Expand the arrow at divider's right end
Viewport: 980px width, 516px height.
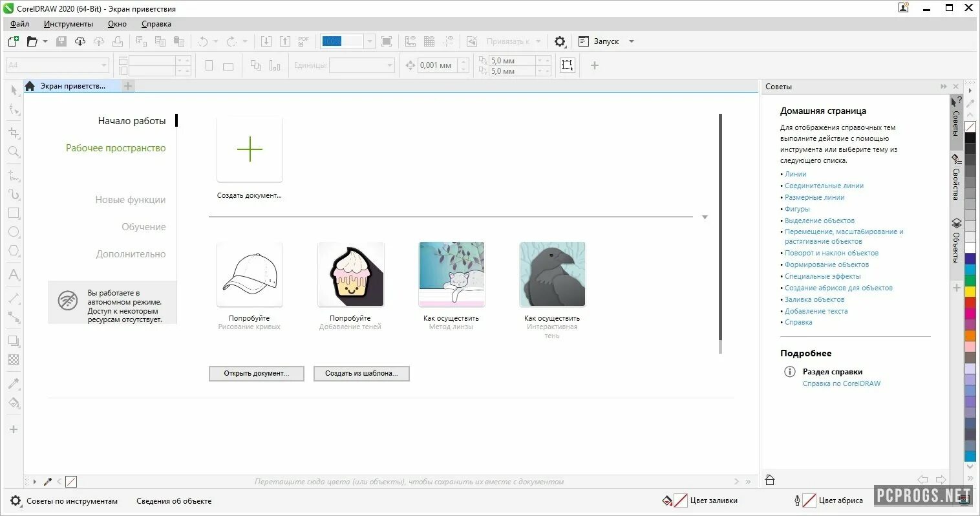click(705, 217)
